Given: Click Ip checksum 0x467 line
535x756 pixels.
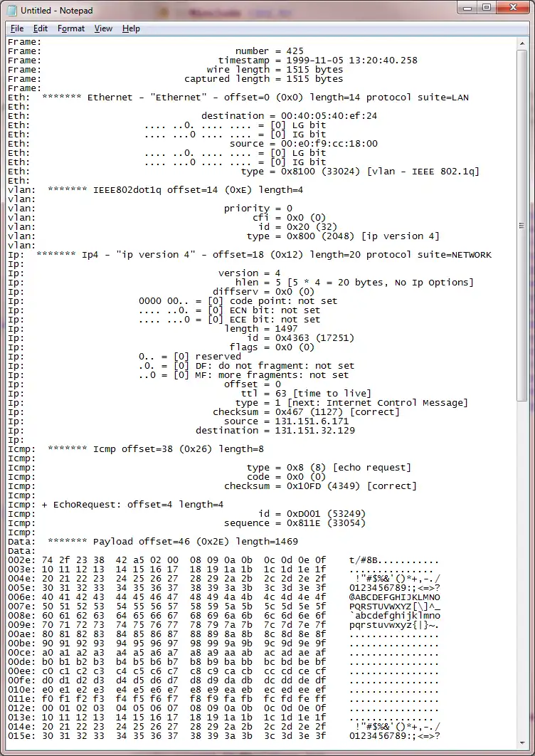Looking at the screenshot, I should point(307,412).
